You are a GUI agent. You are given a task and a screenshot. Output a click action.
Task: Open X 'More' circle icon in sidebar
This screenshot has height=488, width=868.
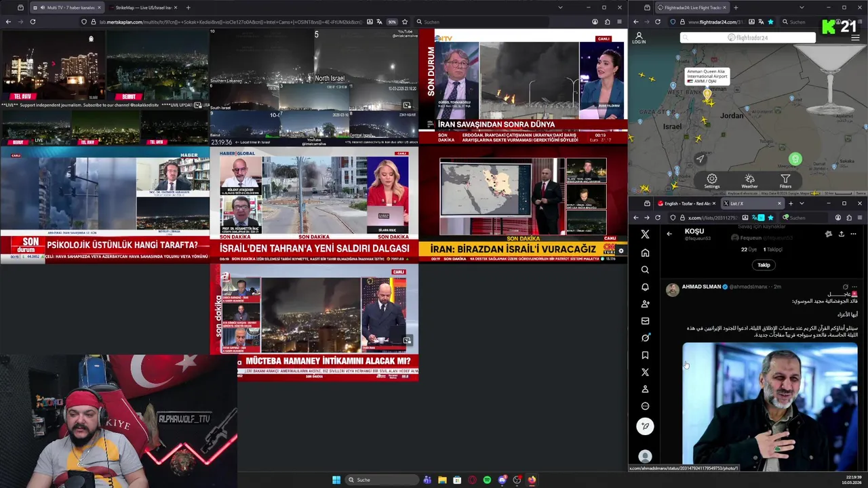click(645, 406)
